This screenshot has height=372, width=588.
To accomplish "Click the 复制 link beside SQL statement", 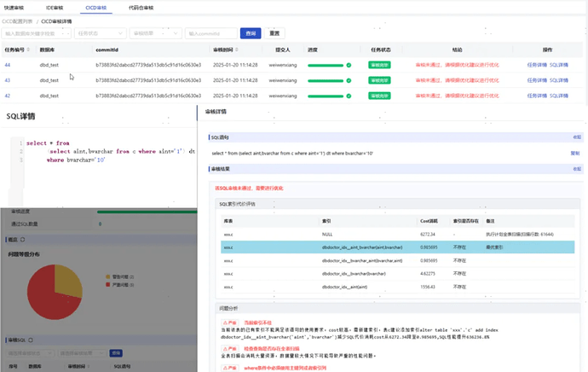I will pyautogui.click(x=574, y=153).
